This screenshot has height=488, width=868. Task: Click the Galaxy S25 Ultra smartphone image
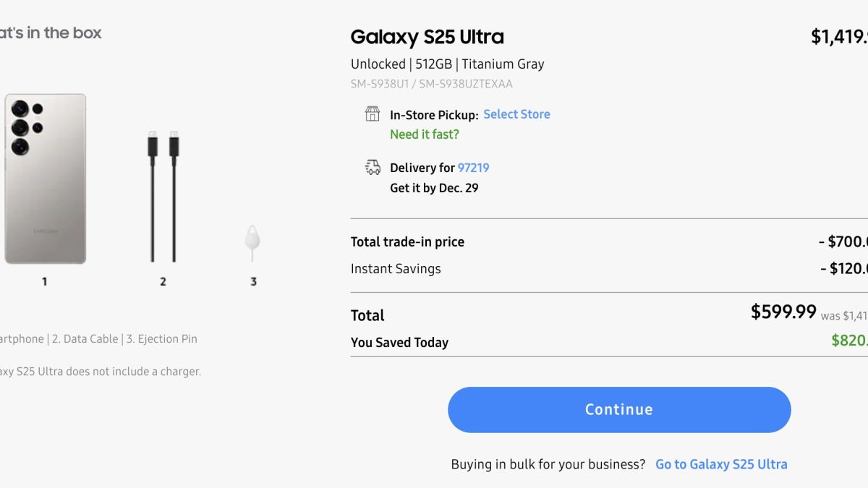(45, 179)
